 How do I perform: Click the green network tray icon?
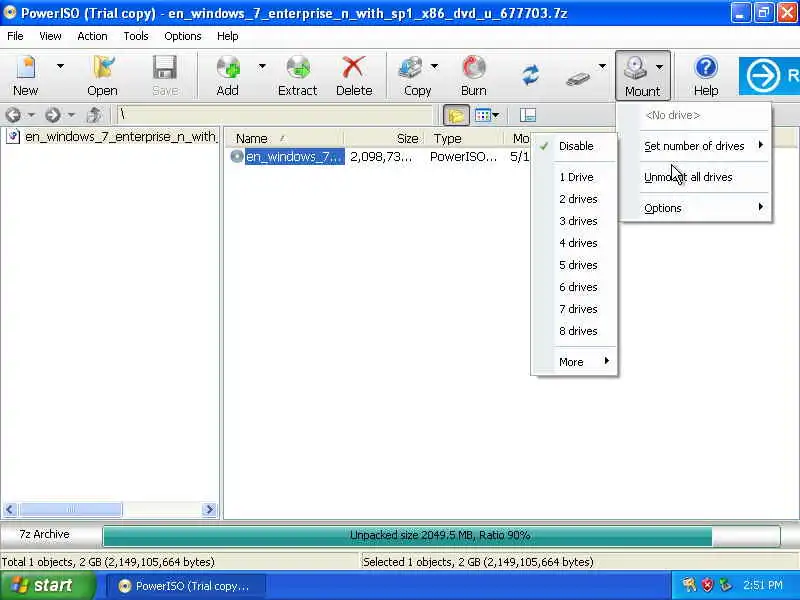pos(724,585)
